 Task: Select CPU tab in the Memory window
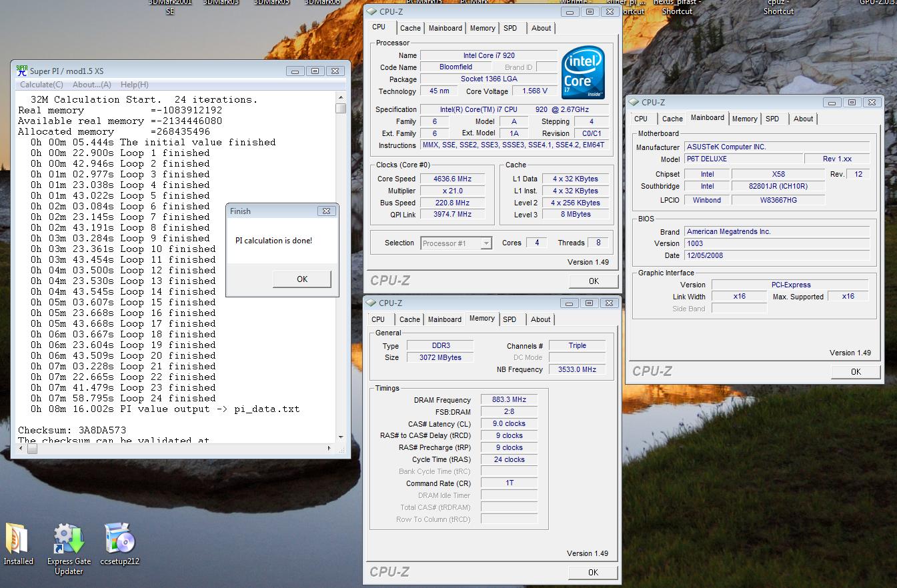tap(378, 319)
